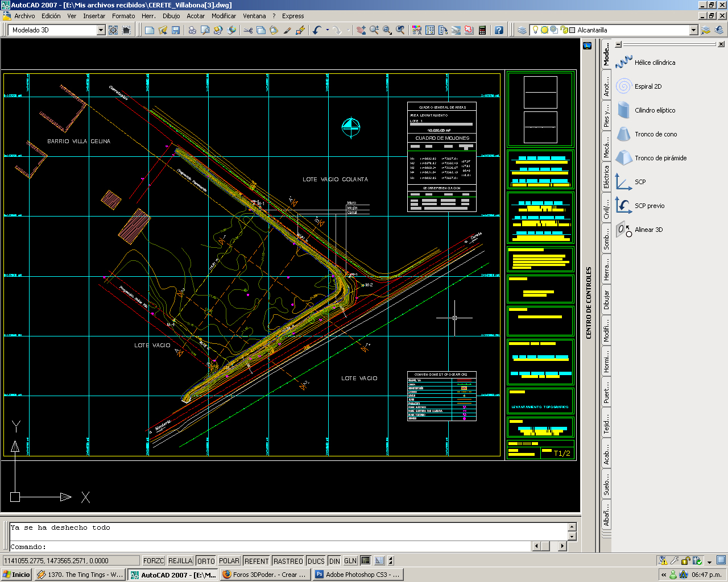The image size is (728, 582).
Task: Open the Express menu
Action: 293,16
